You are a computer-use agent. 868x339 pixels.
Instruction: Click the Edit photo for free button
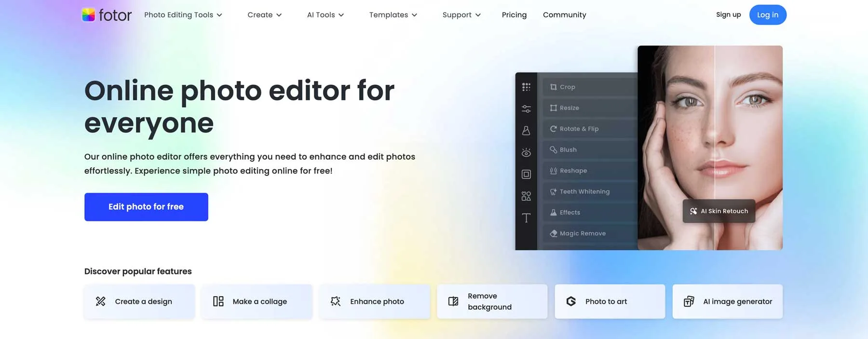coord(146,207)
